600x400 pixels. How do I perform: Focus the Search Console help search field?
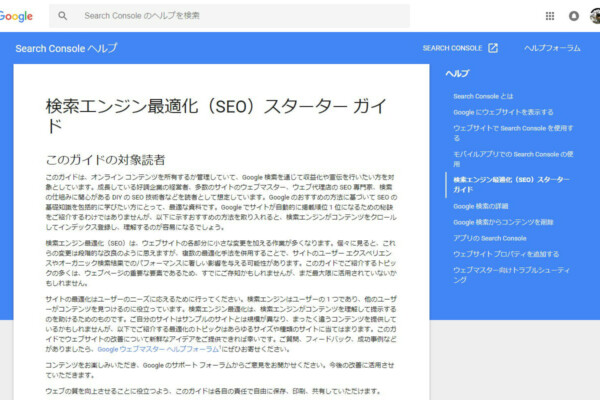coord(229,16)
